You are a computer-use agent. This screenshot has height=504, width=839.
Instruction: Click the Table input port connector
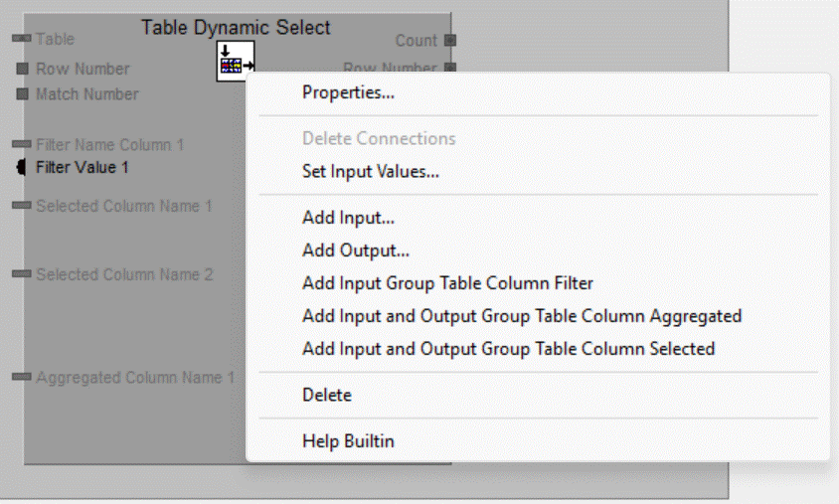tap(22, 39)
